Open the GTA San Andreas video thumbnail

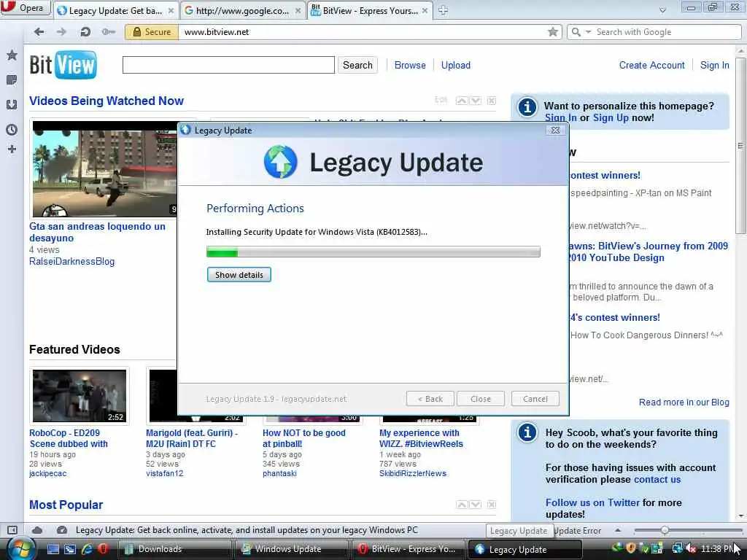pos(104,169)
